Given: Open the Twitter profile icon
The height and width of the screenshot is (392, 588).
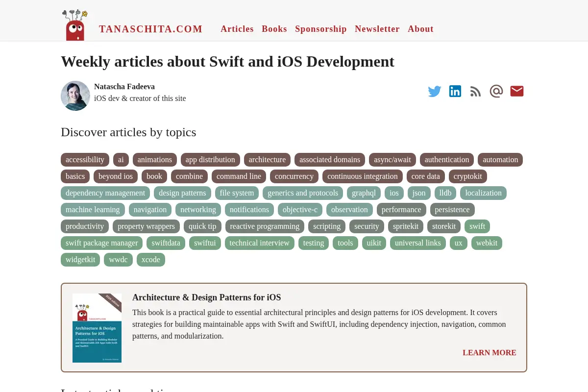Looking at the screenshot, I should tap(435, 91).
